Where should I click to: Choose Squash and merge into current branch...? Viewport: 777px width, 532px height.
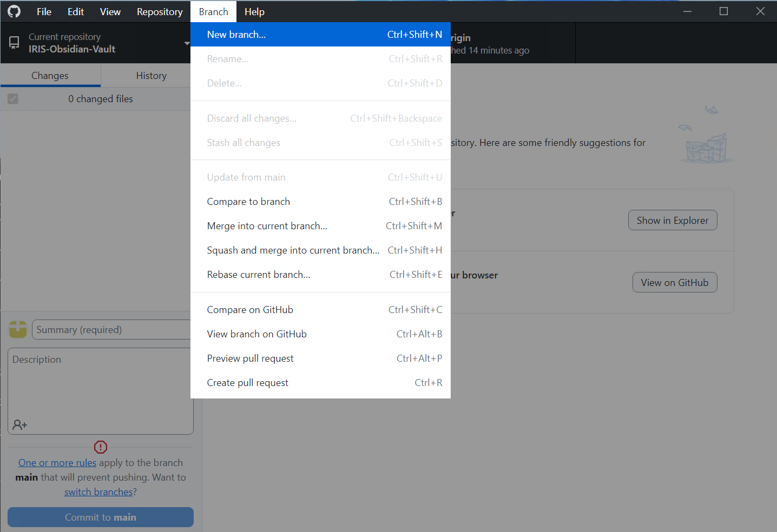tap(320, 250)
